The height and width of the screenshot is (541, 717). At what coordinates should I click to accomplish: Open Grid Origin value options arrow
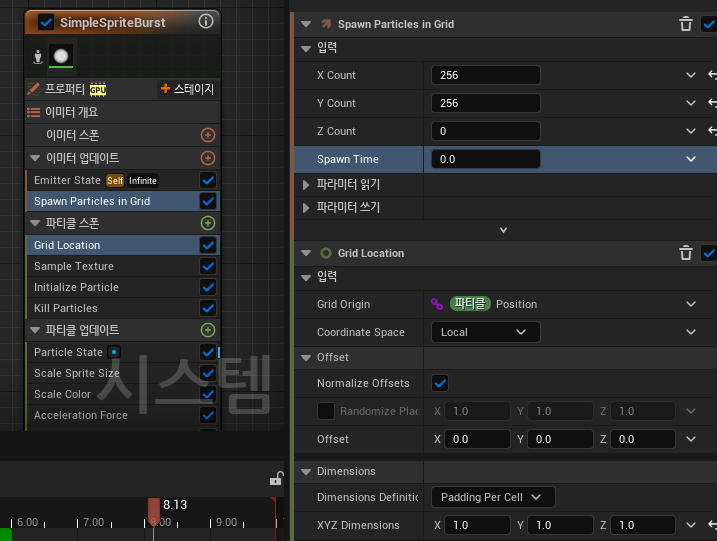690,304
